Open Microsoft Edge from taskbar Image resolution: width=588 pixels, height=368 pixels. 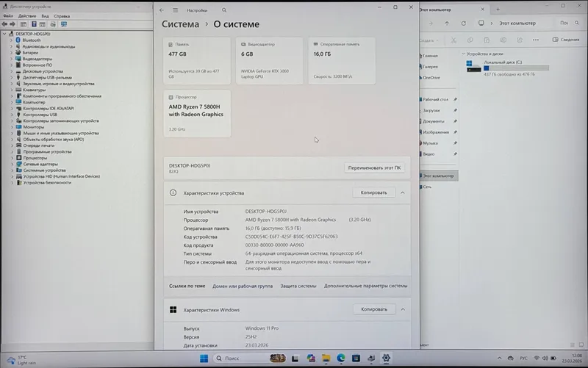tap(340, 358)
